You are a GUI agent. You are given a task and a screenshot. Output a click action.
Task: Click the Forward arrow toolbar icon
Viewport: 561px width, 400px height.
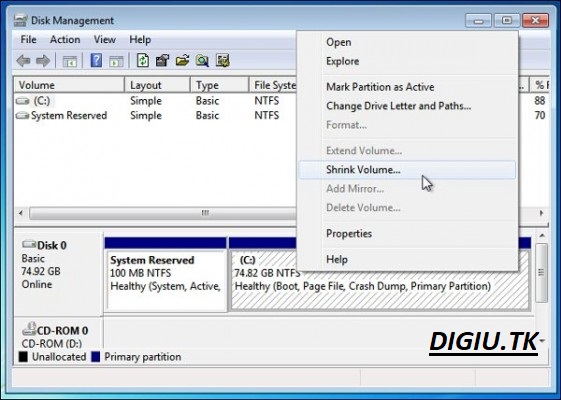[43, 61]
